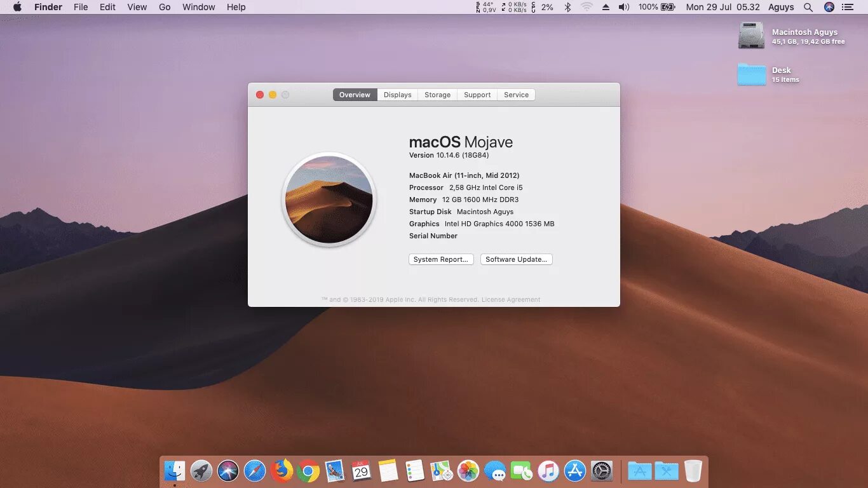Click Version 10.14.6 text

449,155
